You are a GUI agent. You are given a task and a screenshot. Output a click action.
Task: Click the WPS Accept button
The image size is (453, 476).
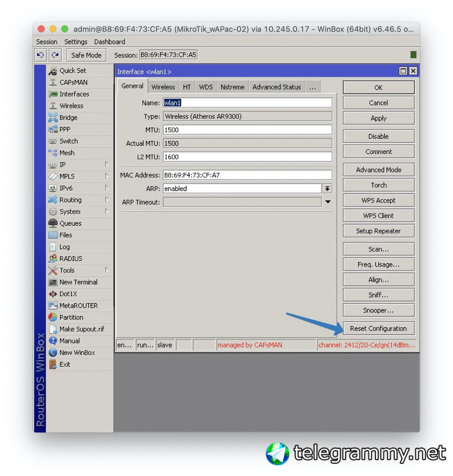[379, 200]
